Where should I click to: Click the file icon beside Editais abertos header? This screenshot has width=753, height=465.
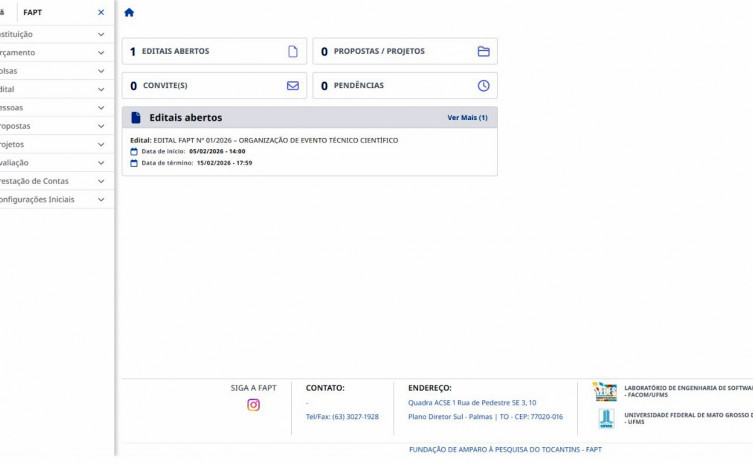click(x=136, y=118)
